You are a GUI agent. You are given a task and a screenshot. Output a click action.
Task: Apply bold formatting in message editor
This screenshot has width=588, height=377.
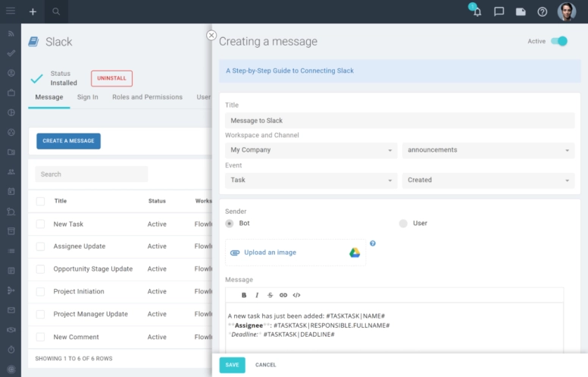[244, 295]
